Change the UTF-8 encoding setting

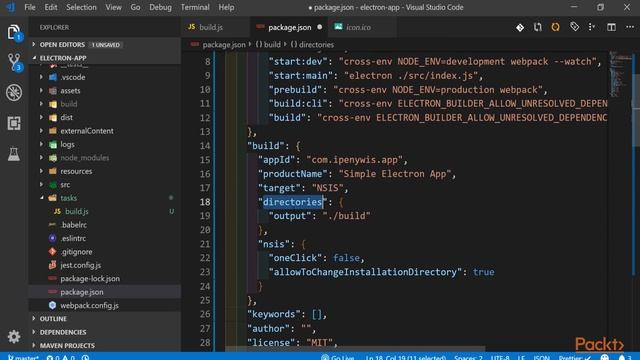[500, 358]
